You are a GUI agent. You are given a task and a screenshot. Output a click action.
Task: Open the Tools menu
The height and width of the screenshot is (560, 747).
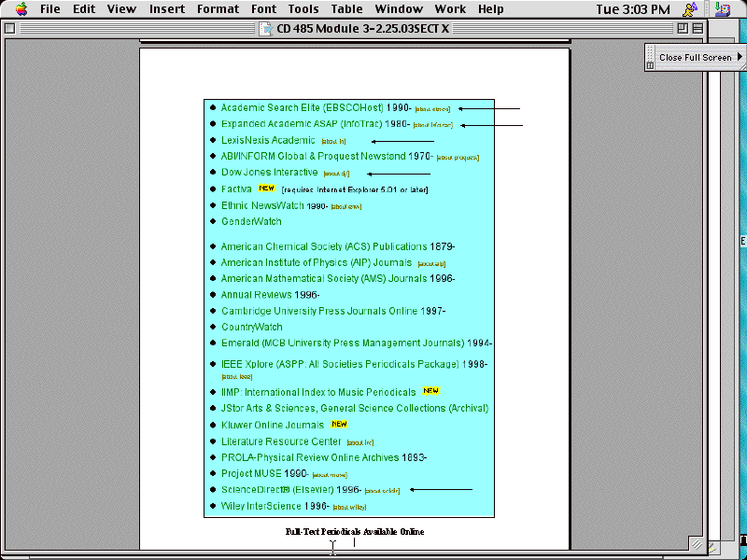(303, 9)
